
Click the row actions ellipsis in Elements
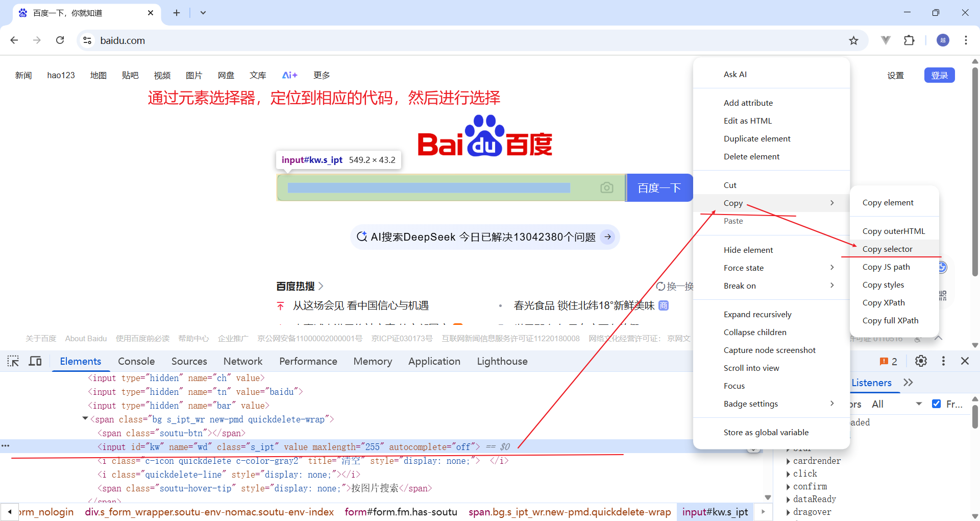tap(6, 446)
